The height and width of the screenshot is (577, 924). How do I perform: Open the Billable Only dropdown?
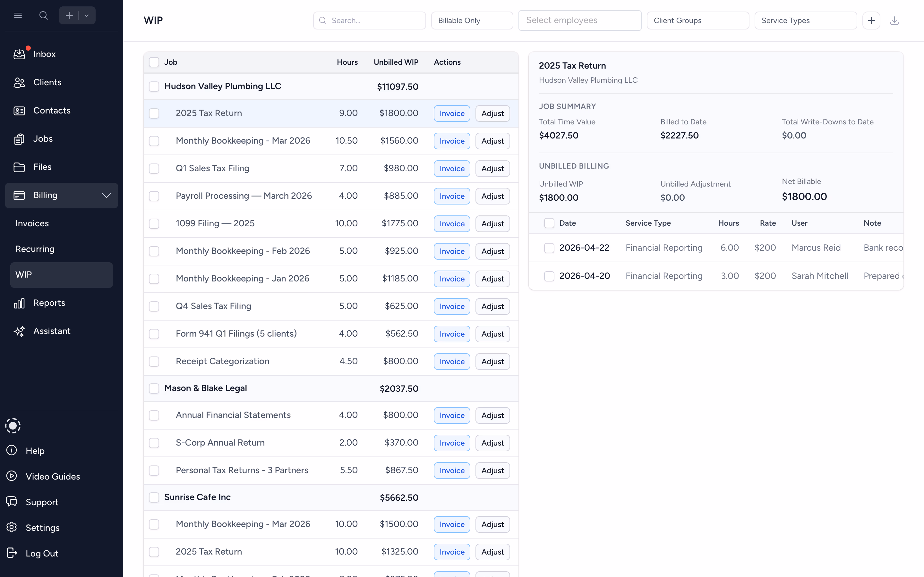click(x=472, y=20)
